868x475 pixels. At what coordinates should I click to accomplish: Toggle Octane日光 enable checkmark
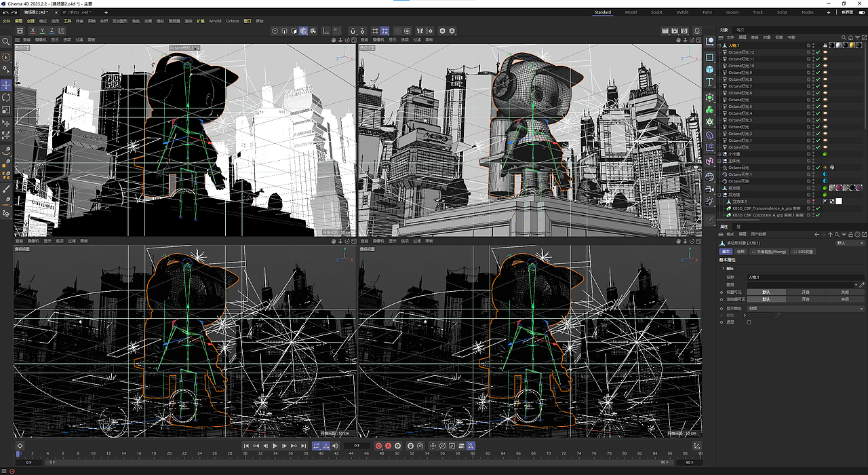(818, 168)
